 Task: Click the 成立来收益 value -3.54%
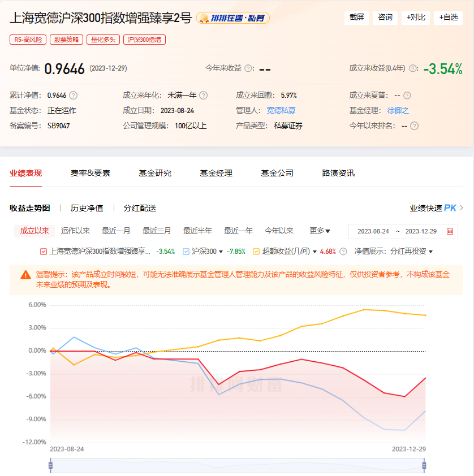[443, 69]
